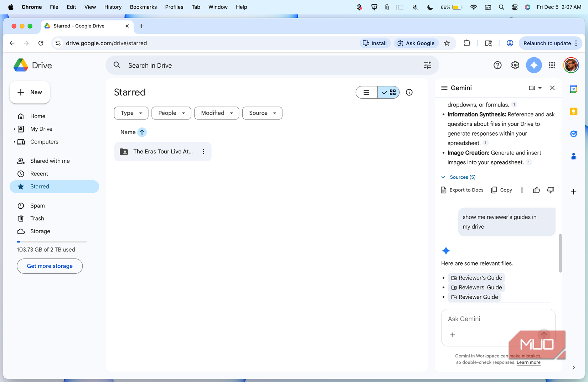The width and height of the screenshot is (588, 382).
Task: Open Google Tasks in the side panel
Action: [573, 134]
